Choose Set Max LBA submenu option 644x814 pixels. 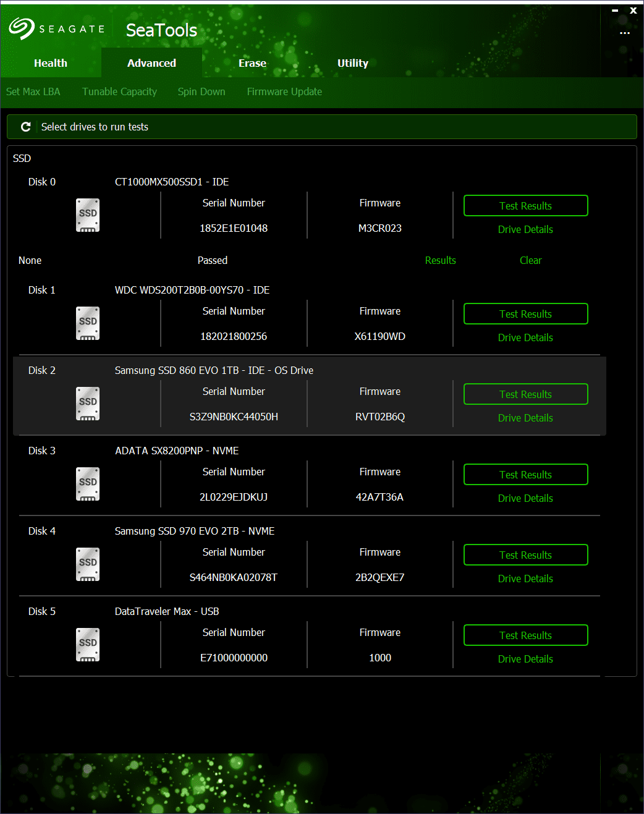click(x=33, y=91)
